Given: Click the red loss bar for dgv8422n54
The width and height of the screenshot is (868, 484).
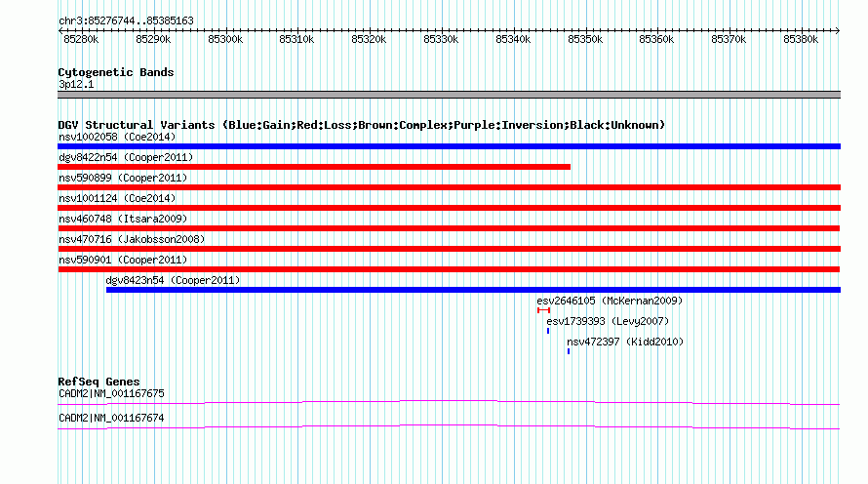Looking at the screenshot, I should click(314, 167).
